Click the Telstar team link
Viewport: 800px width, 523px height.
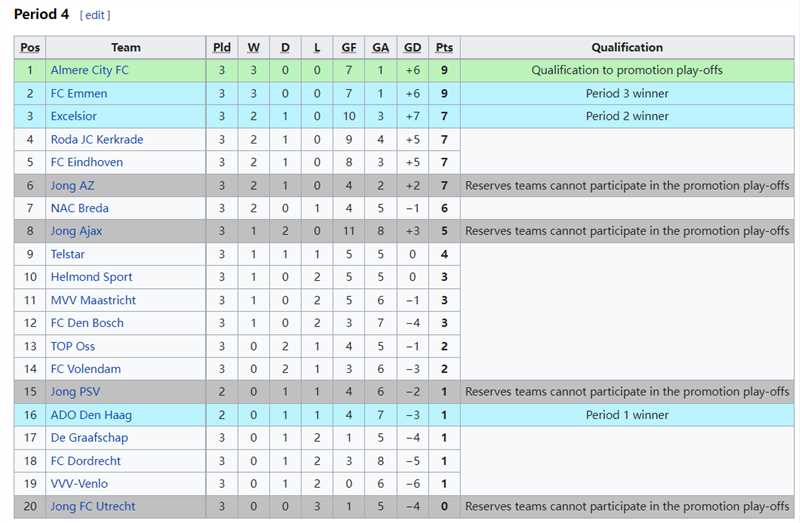tap(68, 254)
